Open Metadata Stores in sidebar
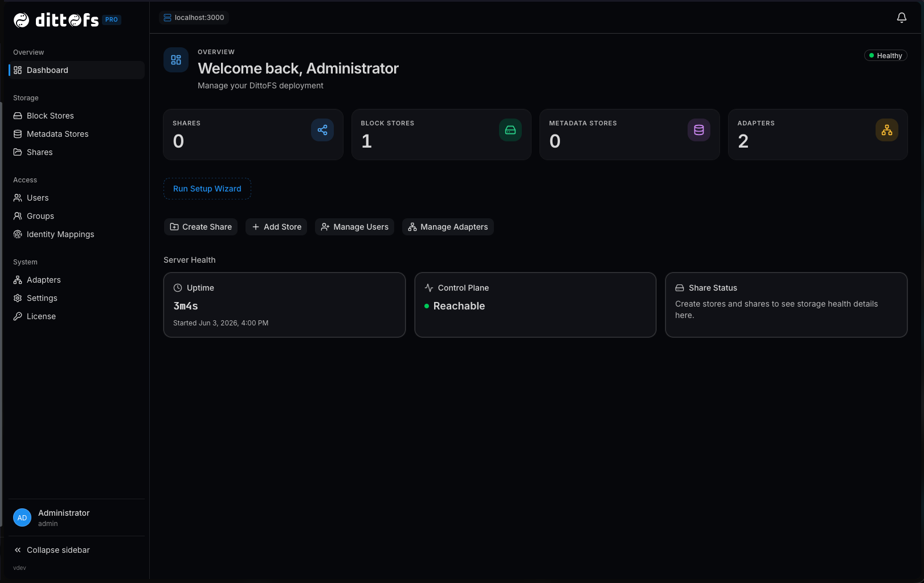Image resolution: width=924 pixels, height=583 pixels. coord(77,134)
